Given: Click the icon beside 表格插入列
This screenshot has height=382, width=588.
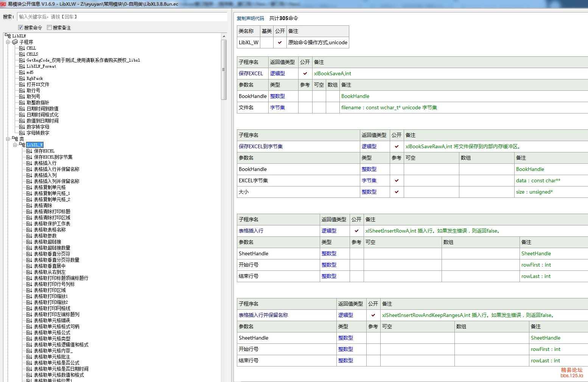Looking at the screenshot, I should coord(29,175).
